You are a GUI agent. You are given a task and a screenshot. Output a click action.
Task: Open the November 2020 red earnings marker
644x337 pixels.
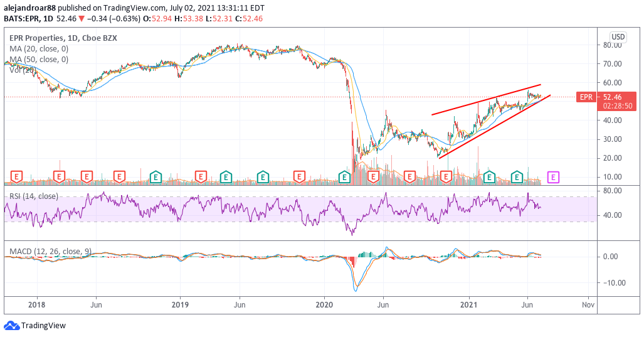pos(446,178)
